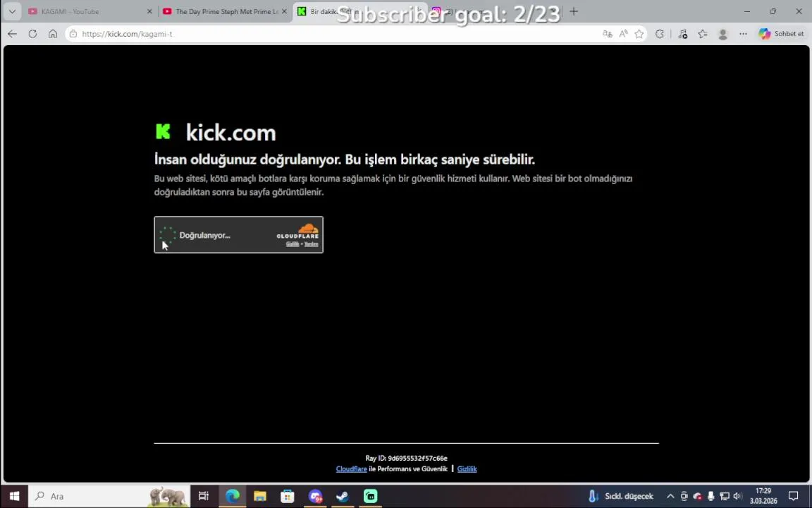Close The Day Prime Steph tab
The height and width of the screenshot is (508, 812).
point(284,11)
